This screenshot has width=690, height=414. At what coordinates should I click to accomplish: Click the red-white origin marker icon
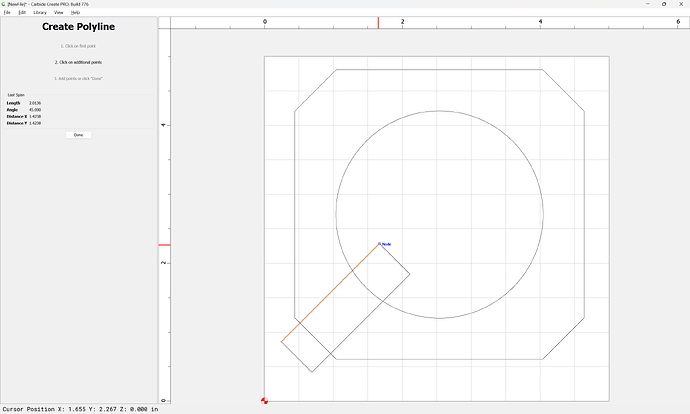click(264, 401)
